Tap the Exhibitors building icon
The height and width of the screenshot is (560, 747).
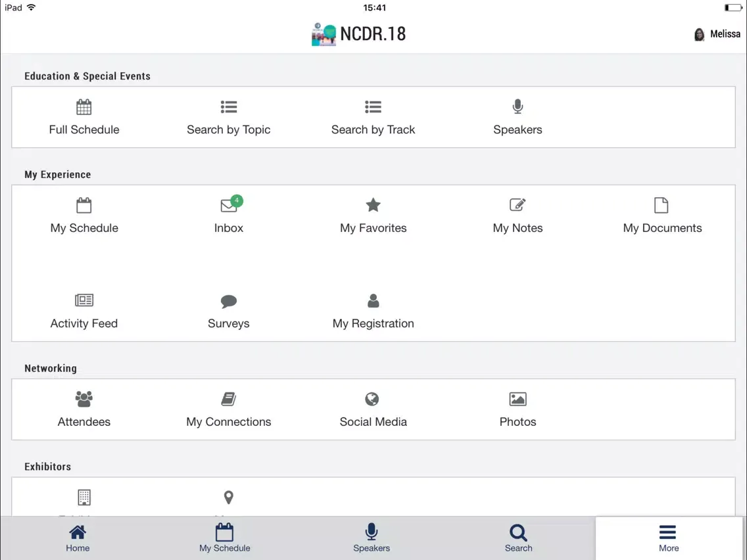tap(84, 497)
